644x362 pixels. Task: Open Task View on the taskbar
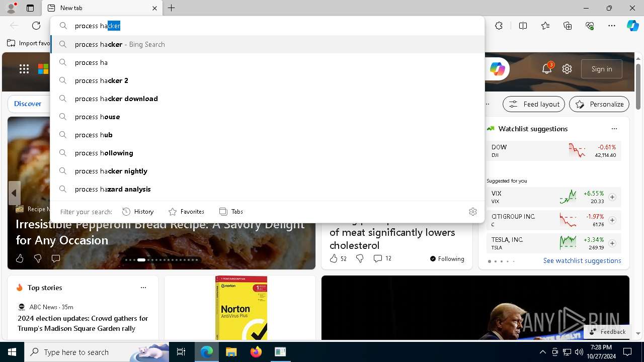181,352
